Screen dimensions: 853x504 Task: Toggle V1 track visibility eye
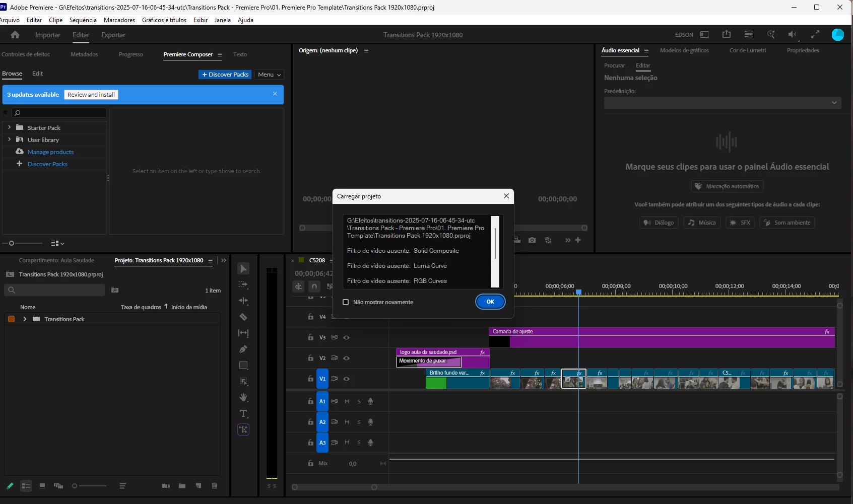[347, 379]
